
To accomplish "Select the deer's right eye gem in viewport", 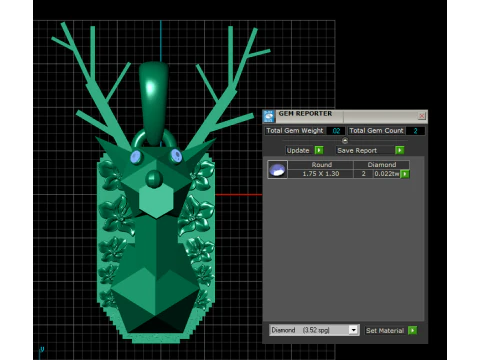I will (176, 156).
